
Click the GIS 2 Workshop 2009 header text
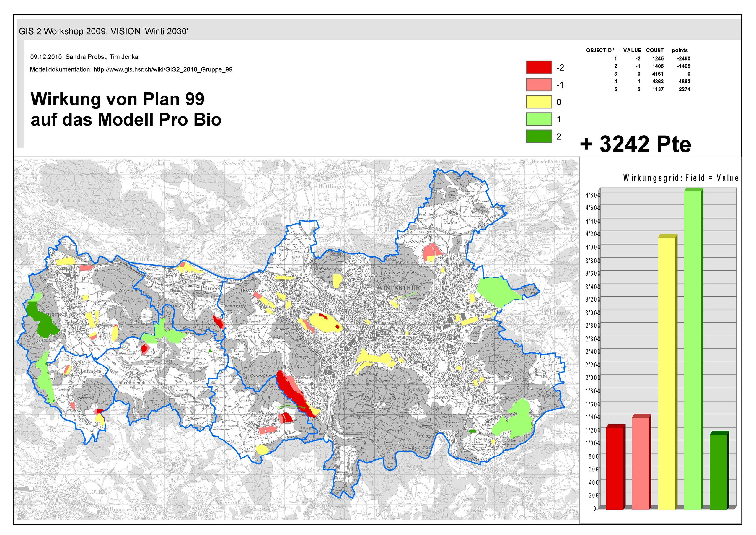pyautogui.click(x=103, y=32)
